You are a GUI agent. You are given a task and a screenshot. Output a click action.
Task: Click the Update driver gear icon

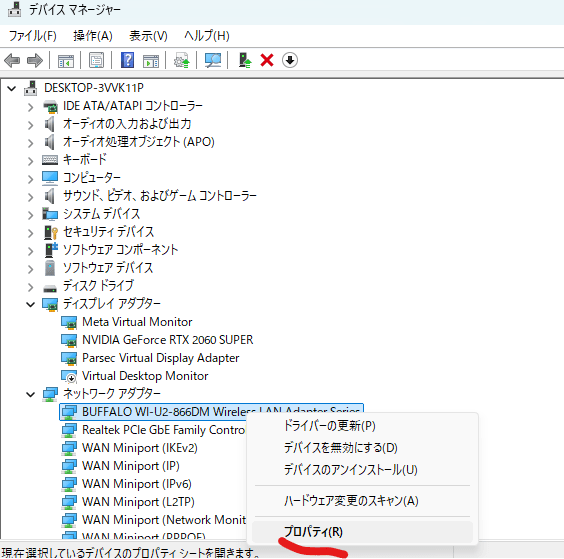click(x=182, y=60)
